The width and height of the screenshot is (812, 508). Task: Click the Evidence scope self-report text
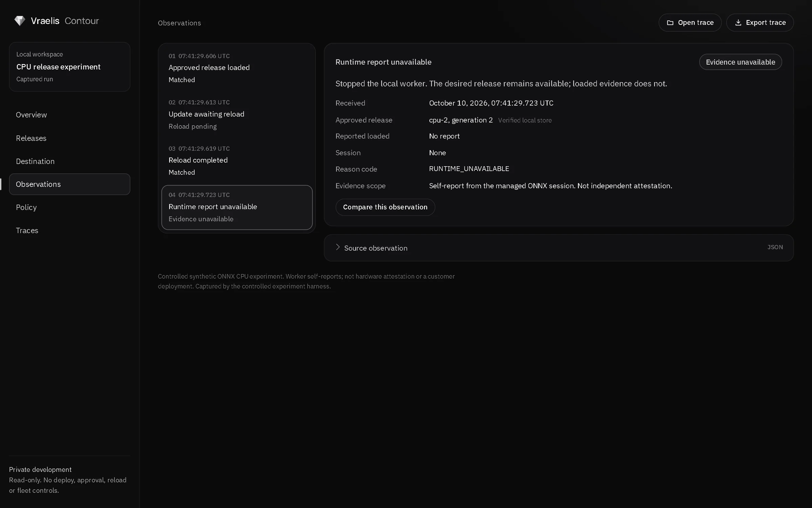pos(550,186)
